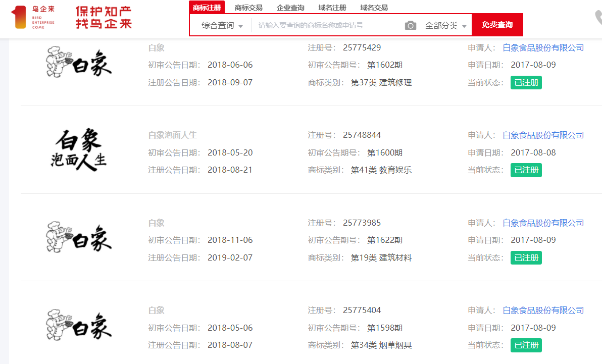Click the 第37类 建筑修理 category text
602x364 pixels.
click(381, 83)
